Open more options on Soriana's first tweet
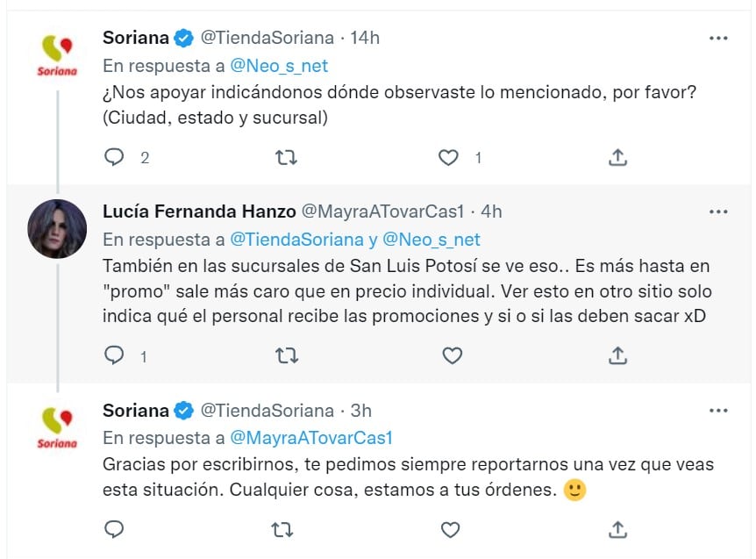 720,38
